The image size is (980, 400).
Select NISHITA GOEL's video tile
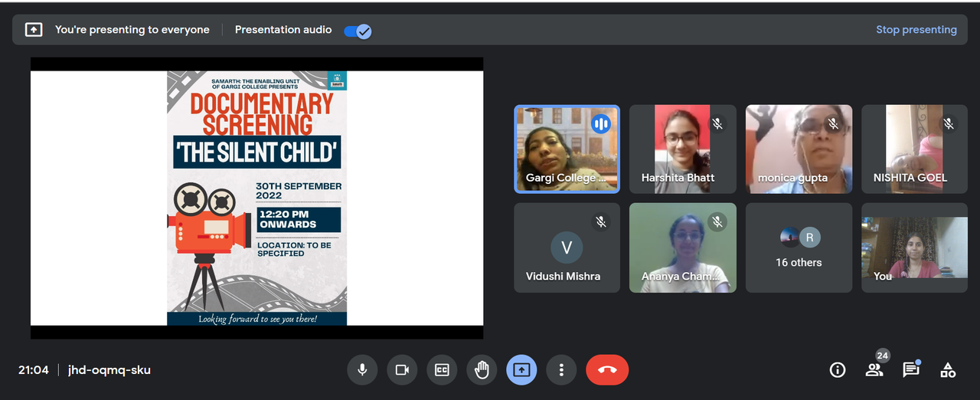click(914, 149)
